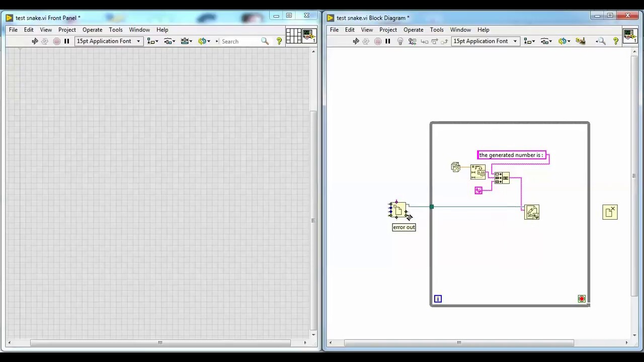
Task: Toggle Pause in Front Panel toolbar
Action: pos(66,41)
